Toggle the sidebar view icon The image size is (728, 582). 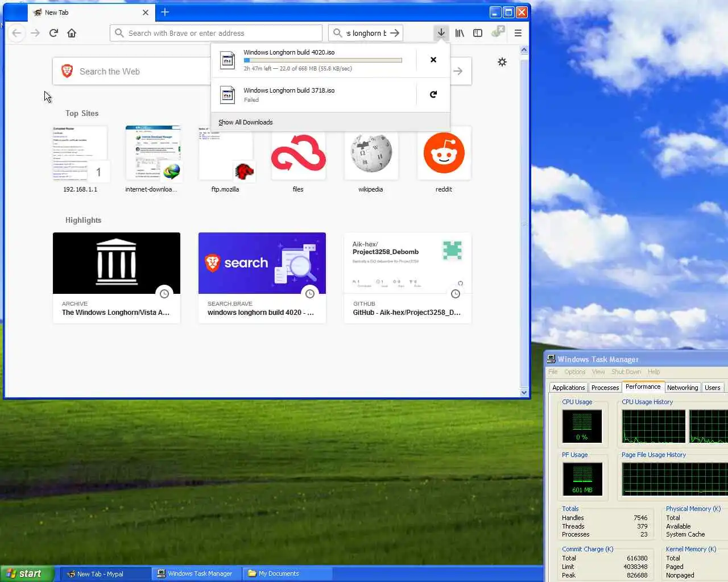pyautogui.click(x=478, y=33)
